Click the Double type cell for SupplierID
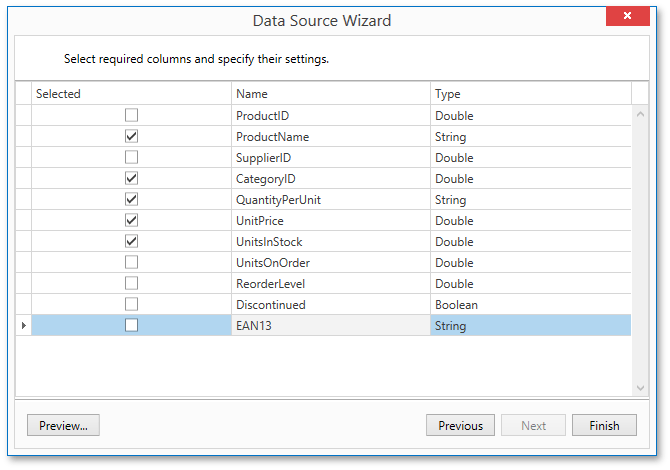 click(531, 157)
